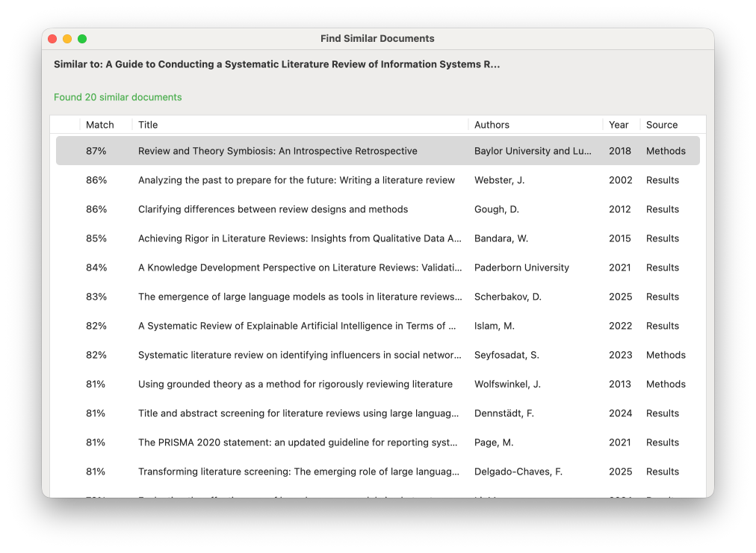Click year 2022 for Islam row

tap(621, 326)
